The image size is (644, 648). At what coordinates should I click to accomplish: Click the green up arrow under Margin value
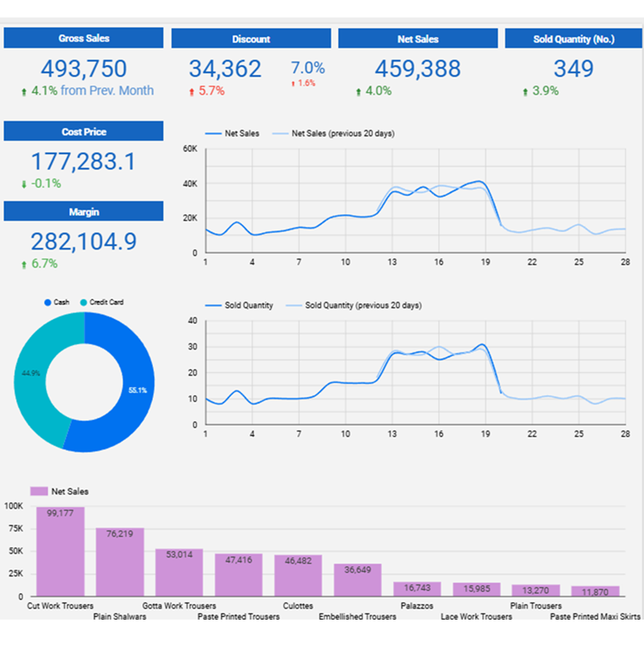click(24, 265)
